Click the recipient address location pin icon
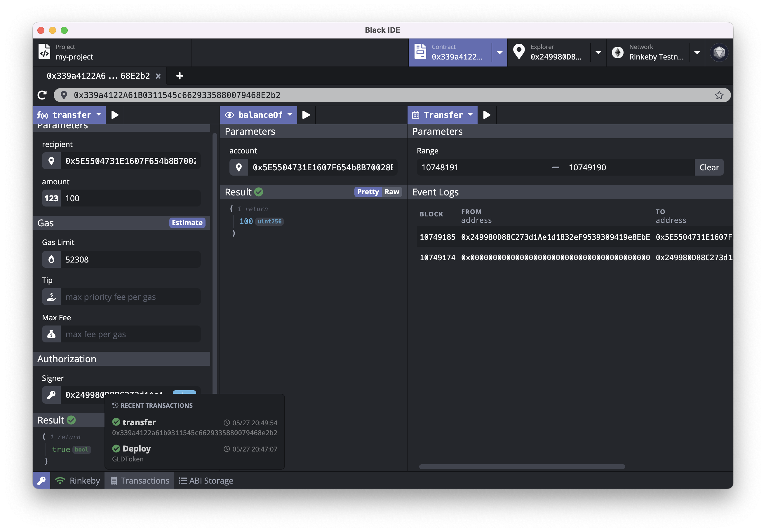 pyautogui.click(x=51, y=161)
